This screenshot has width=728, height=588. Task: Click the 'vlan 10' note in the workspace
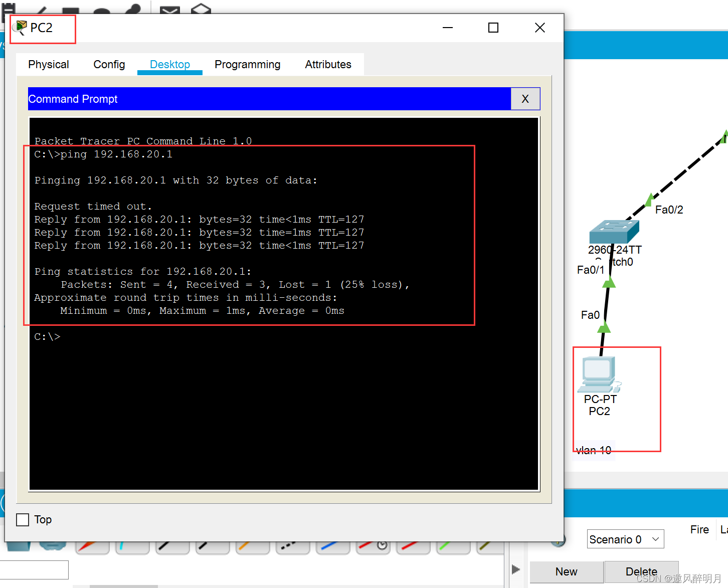(594, 450)
